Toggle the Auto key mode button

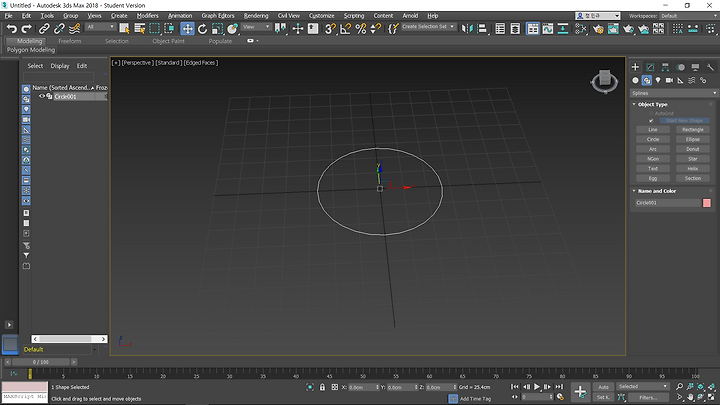point(603,387)
